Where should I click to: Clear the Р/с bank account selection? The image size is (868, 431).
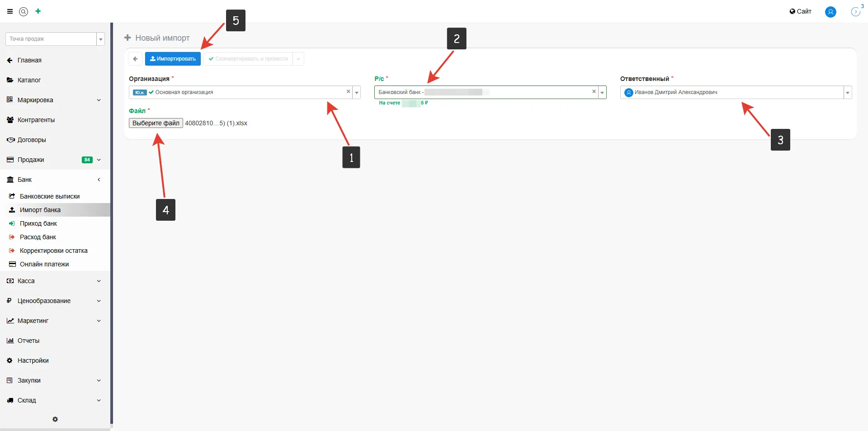click(x=594, y=92)
